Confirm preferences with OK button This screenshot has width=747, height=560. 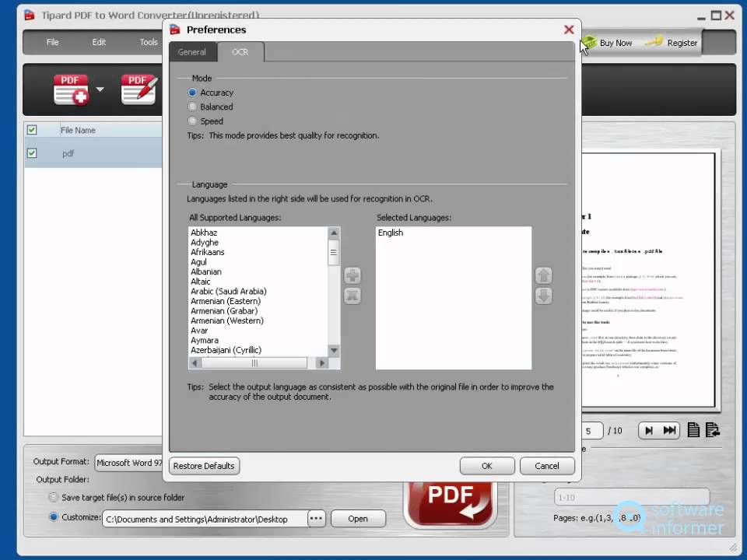click(487, 466)
